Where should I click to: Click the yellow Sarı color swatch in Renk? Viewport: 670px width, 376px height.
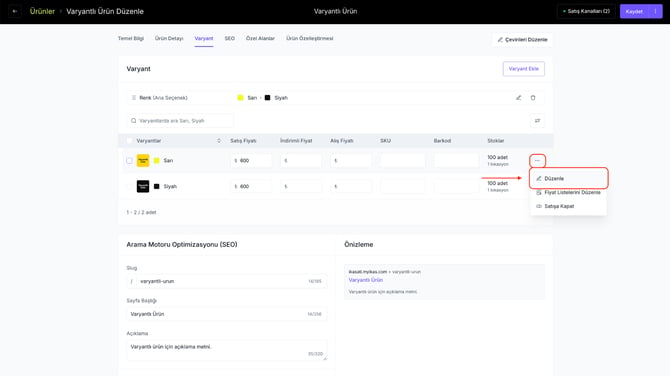(241, 98)
